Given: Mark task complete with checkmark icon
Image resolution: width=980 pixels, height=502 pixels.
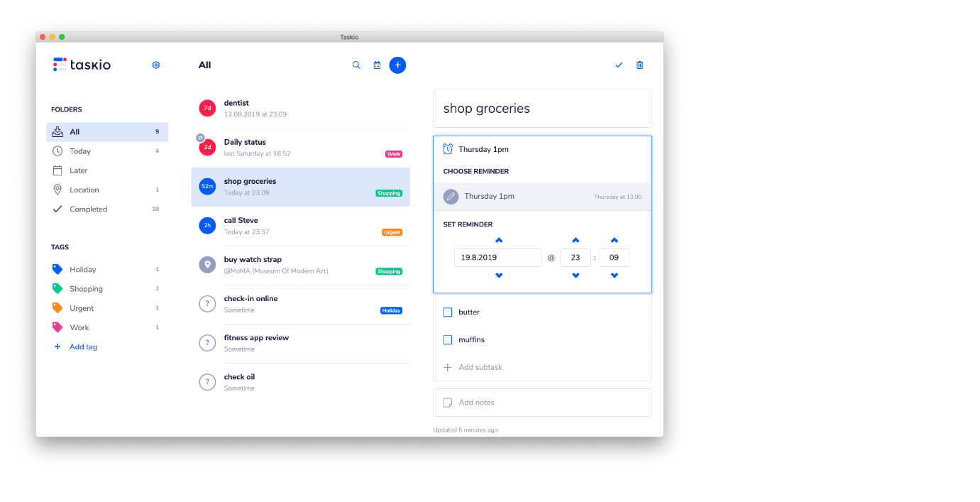Looking at the screenshot, I should pos(619,65).
